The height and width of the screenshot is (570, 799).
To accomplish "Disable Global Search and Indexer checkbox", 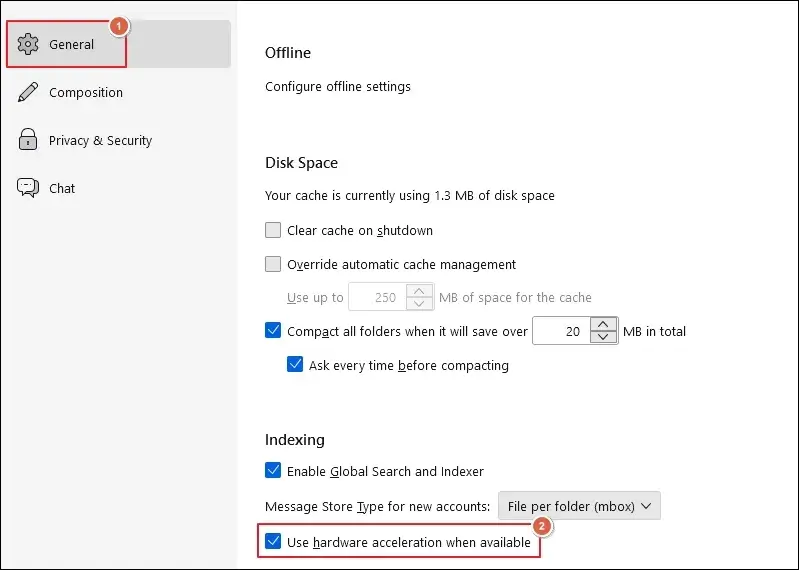I will click(x=273, y=470).
